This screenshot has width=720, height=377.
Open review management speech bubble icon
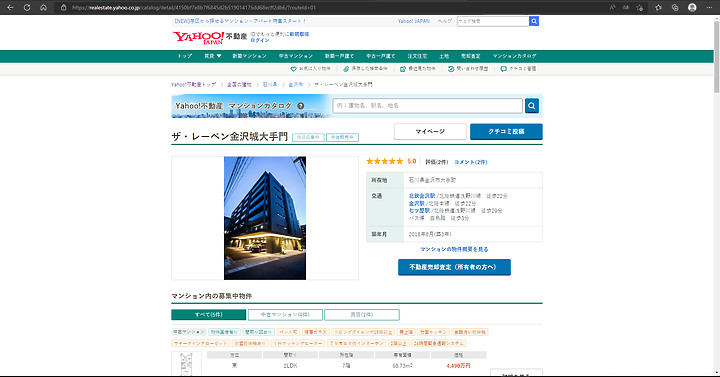504,69
